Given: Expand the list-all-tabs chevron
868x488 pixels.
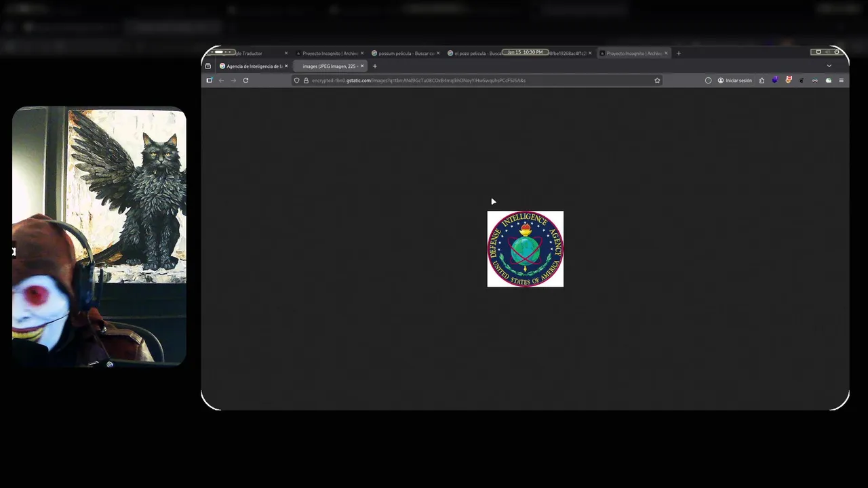Looking at the screenshot, I should pyautogui.click(x=829, y=66).
